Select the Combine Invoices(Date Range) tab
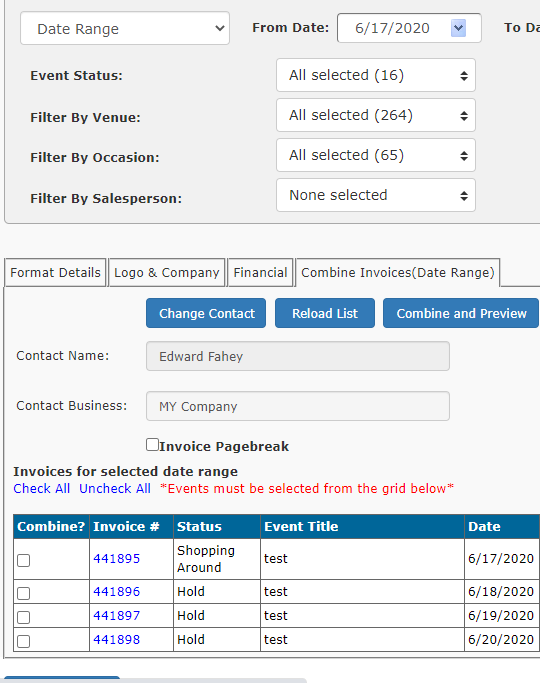Screen dimensions: 540x683 [398, 273]
